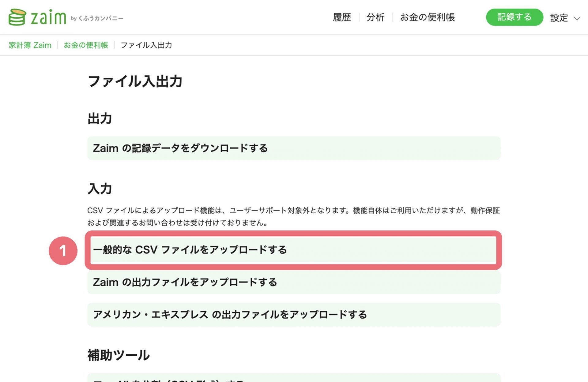Select ファイル入出力 breadcrumb text
Screen dimensions: 588x382
coord(146,45)
